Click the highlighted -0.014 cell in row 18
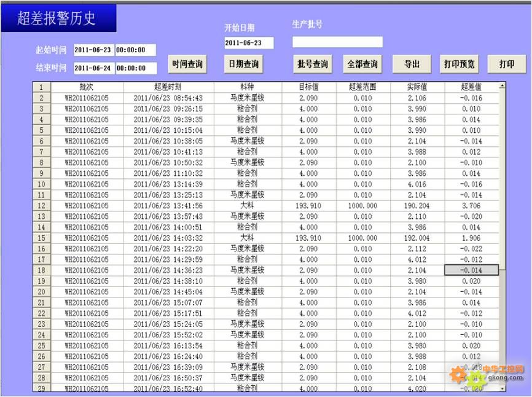Viewport: 532px width, 397px height. pos(471,270)
